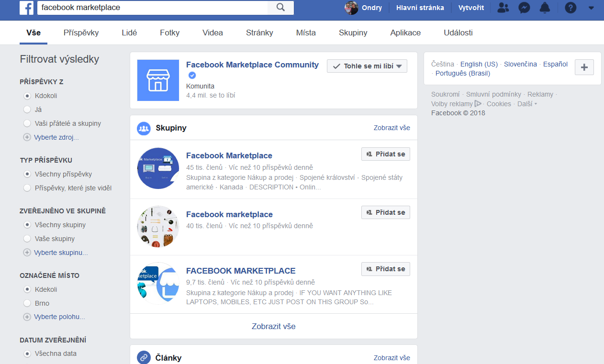Open Facebook Marketplace Community page title
604x364 pixels.
coord(252,65)
